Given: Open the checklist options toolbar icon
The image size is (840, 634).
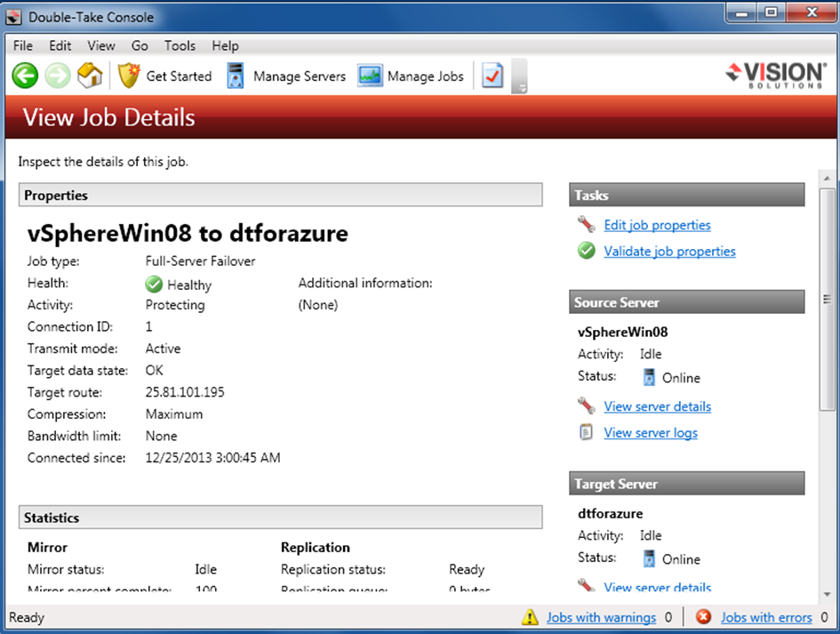Looking at the screenshot, I should (492, 76).
